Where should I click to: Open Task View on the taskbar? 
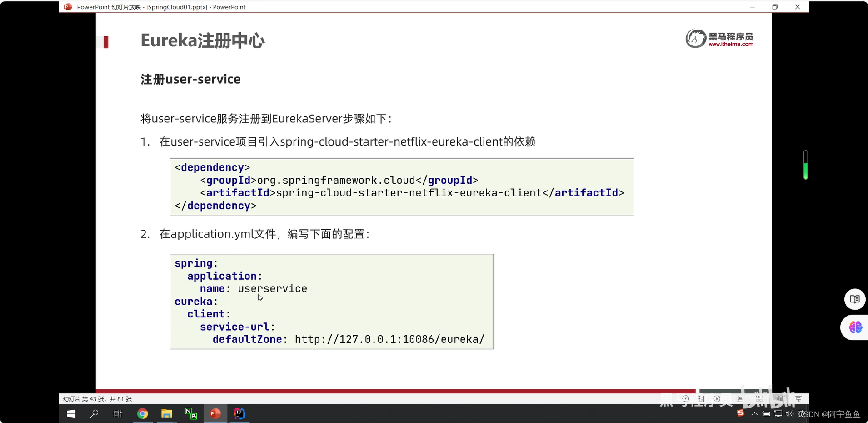pos(118,413)
